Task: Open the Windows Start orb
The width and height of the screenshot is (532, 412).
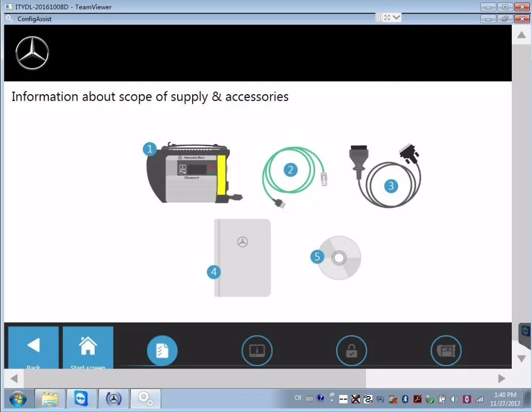Action: pos(18,399)
